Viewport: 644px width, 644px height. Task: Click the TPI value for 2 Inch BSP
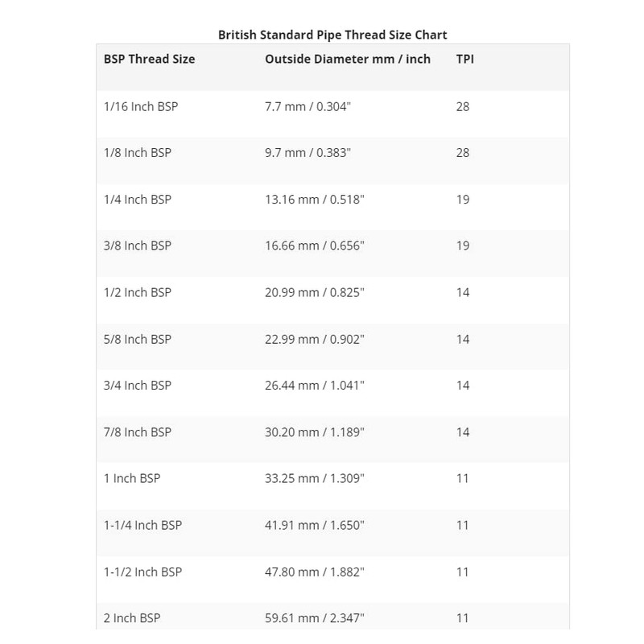462,618
